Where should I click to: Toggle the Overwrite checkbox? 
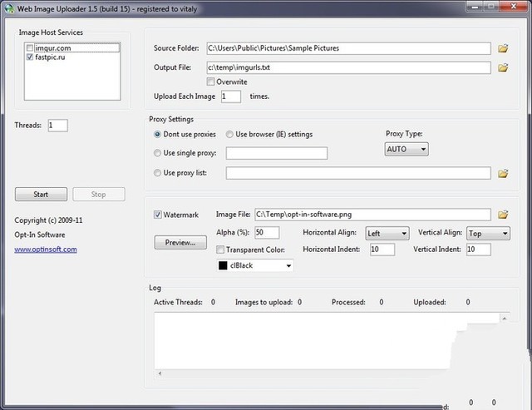211,82
